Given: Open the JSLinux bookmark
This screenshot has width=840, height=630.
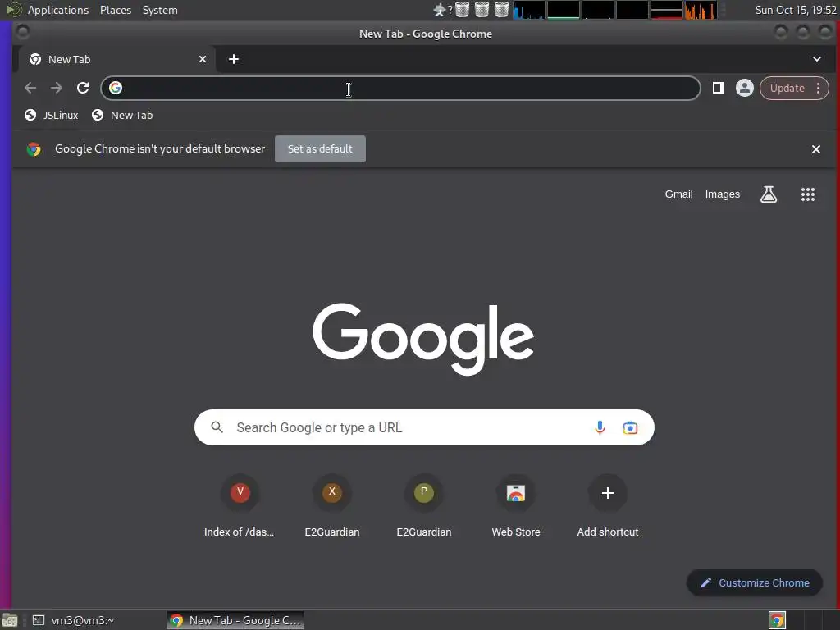Looking at the screenshot, I should click(x=52, y=115).
